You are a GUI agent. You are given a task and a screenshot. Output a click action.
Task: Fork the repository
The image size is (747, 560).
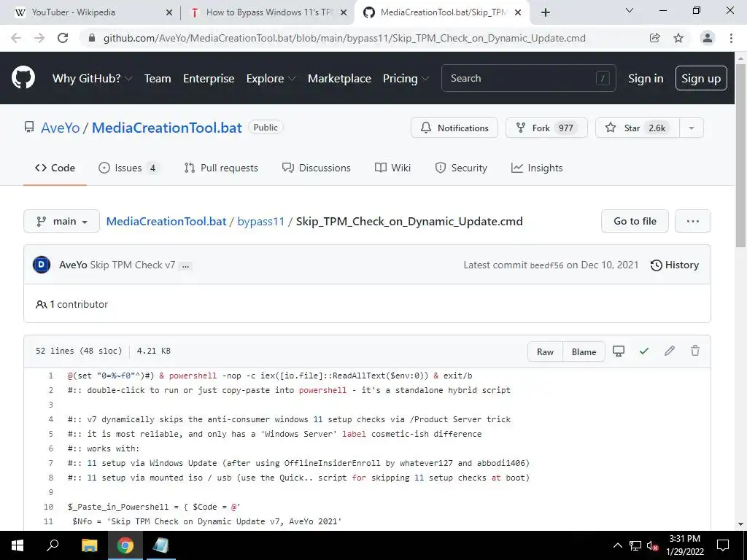click(x=546, y=128)
